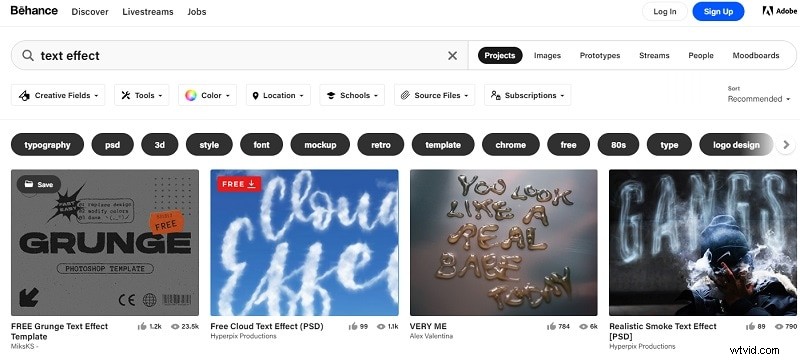800x360 pixels.
Task: Expand the Creative Fields filter
Action: click(58, 95)
